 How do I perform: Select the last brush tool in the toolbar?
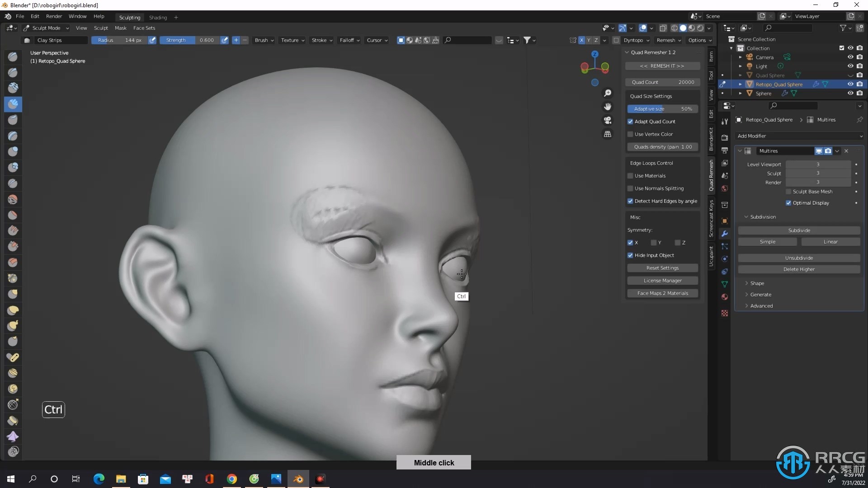coord(13,451)
